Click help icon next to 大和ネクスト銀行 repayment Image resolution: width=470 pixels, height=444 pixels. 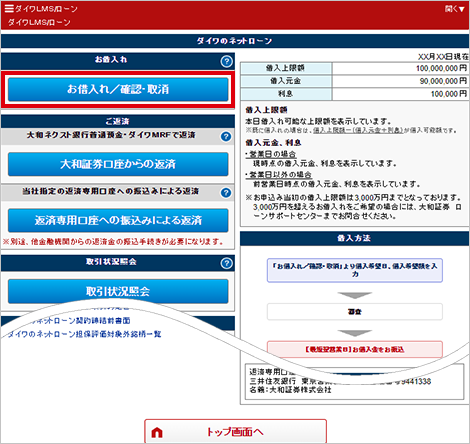(x=226, y=136)
